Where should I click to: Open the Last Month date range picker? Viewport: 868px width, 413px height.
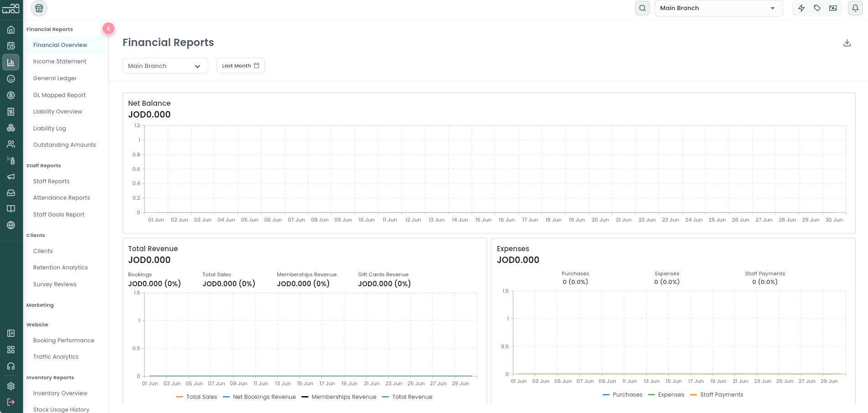pos(241,66)
